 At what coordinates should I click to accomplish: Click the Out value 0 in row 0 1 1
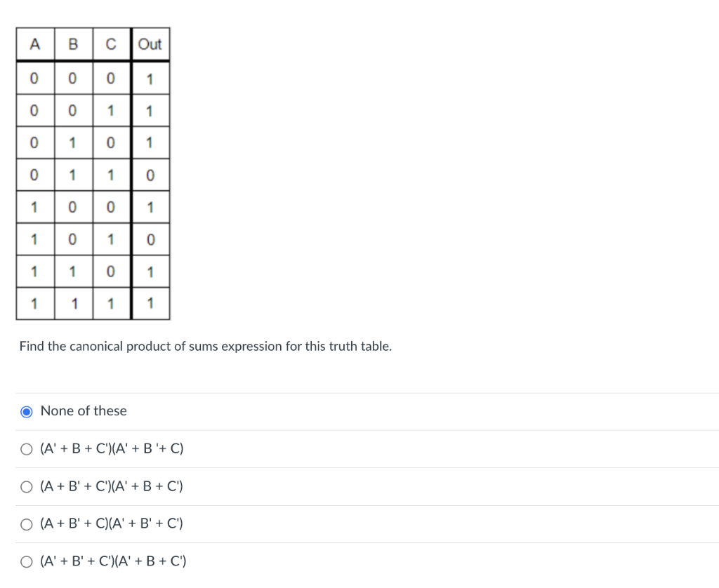tap(150, 173)
